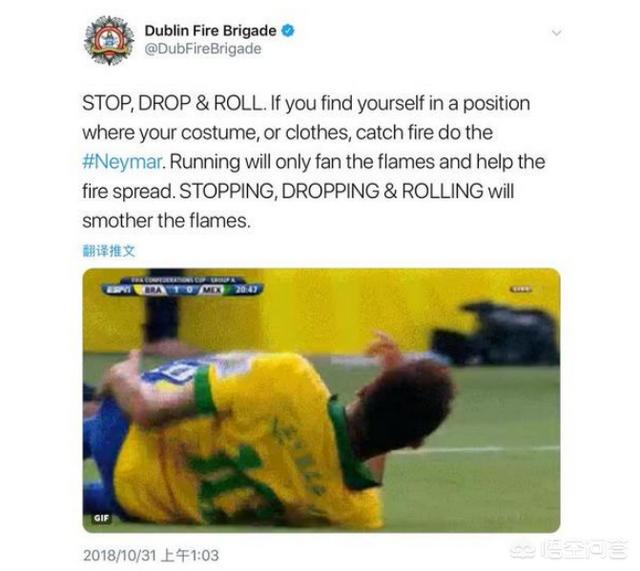Open the tweet timestamp 2018/10/31 上午1:03
Screen dimensions: 640x571
point(151,555)
